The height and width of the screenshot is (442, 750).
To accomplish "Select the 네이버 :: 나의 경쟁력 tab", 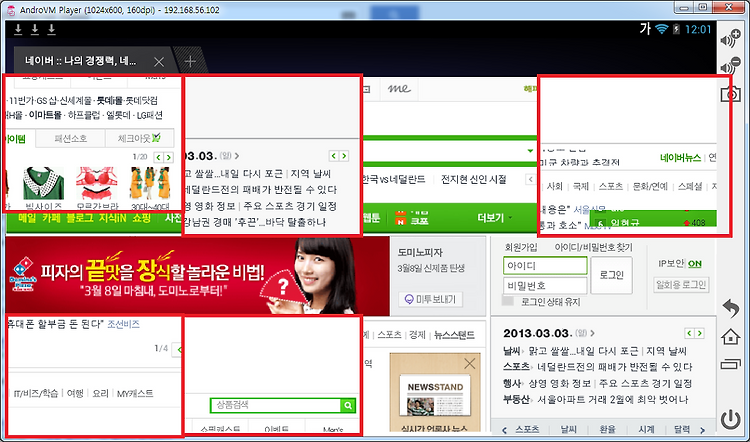I will click(81, 62).
